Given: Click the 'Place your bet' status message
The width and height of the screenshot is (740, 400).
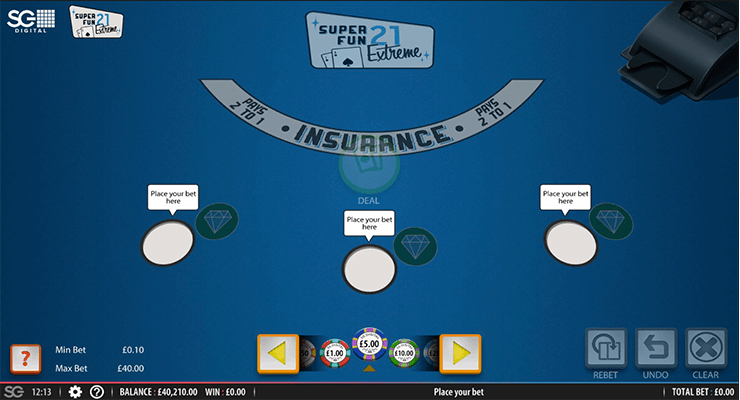Looking at the screenshot, I should 459,392.
